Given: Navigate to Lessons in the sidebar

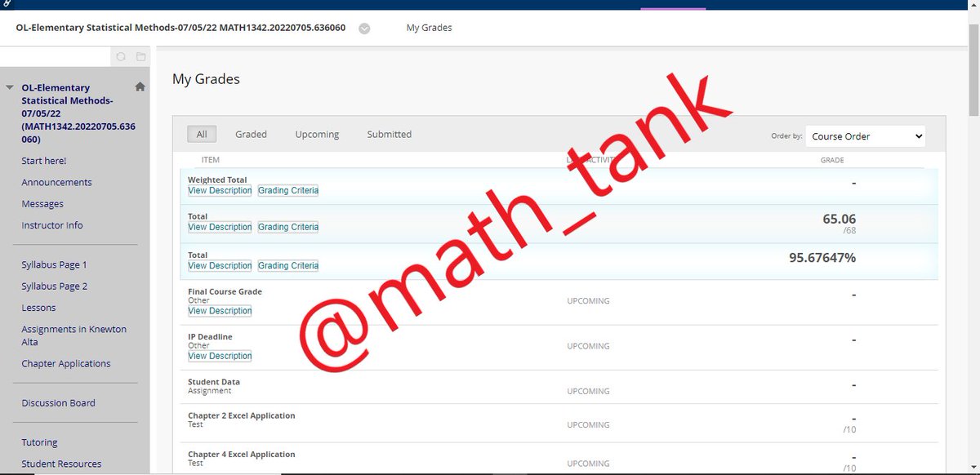Looking at the screenshot, I should [x=39, y=307].
